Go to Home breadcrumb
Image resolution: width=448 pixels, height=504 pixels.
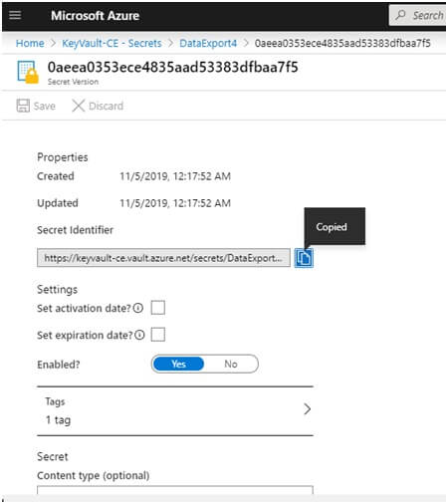pos(30,43)
